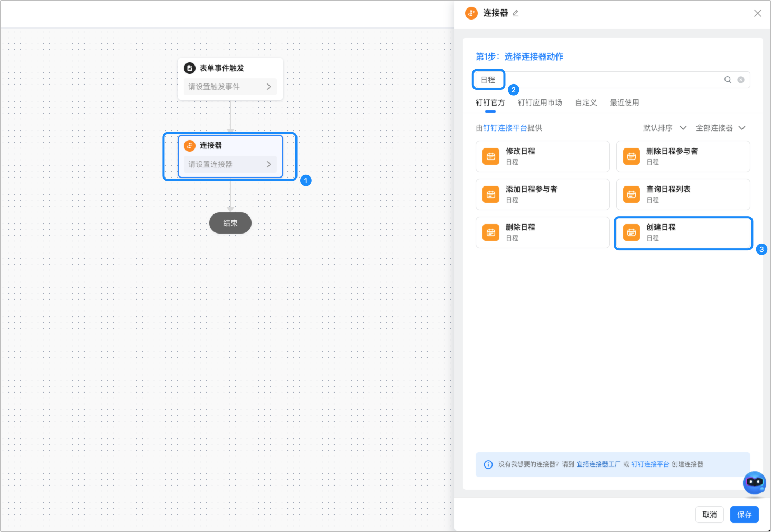Select the 修改日程 connector action card
Screen dimensions: 771x532
[542, 156]
